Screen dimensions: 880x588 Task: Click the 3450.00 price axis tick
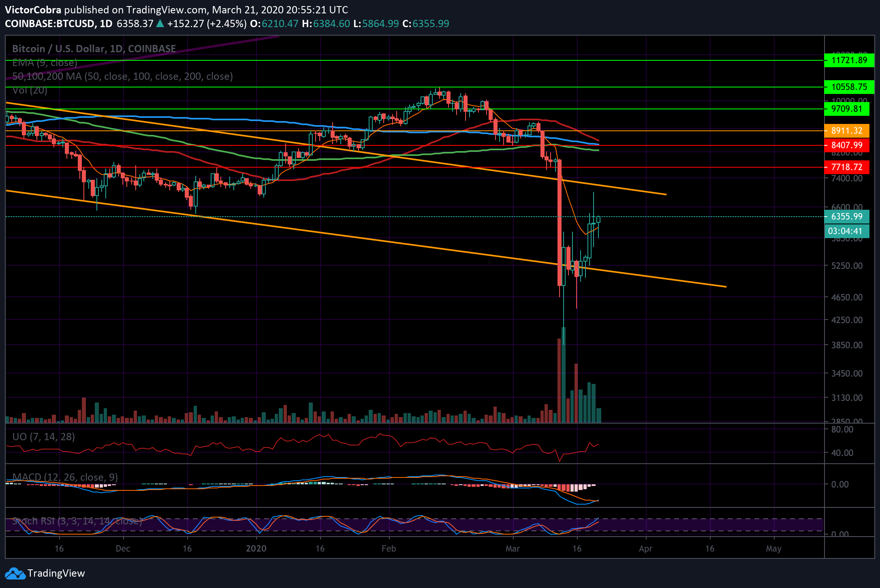847,373
